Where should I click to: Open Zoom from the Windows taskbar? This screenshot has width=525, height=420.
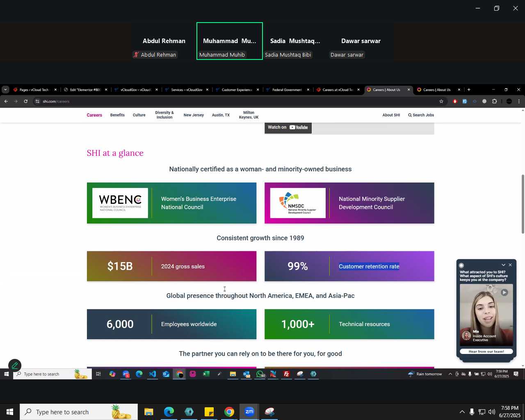pyautogui.click(x=249, y=412)
